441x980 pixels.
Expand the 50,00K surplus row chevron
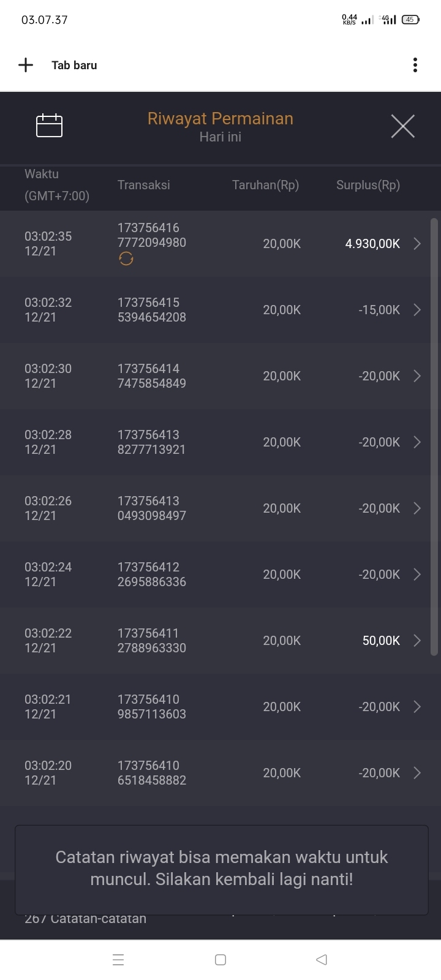click(417, 641)
